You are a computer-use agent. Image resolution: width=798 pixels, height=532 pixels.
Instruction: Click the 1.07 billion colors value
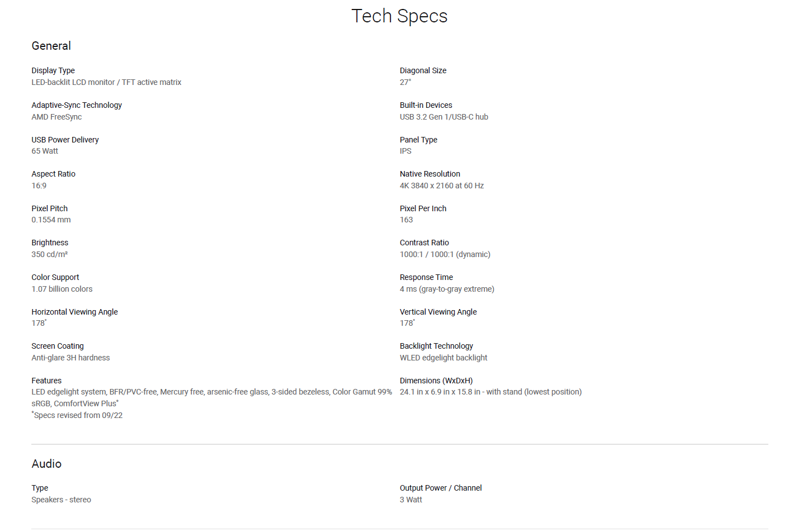(62, 289)
